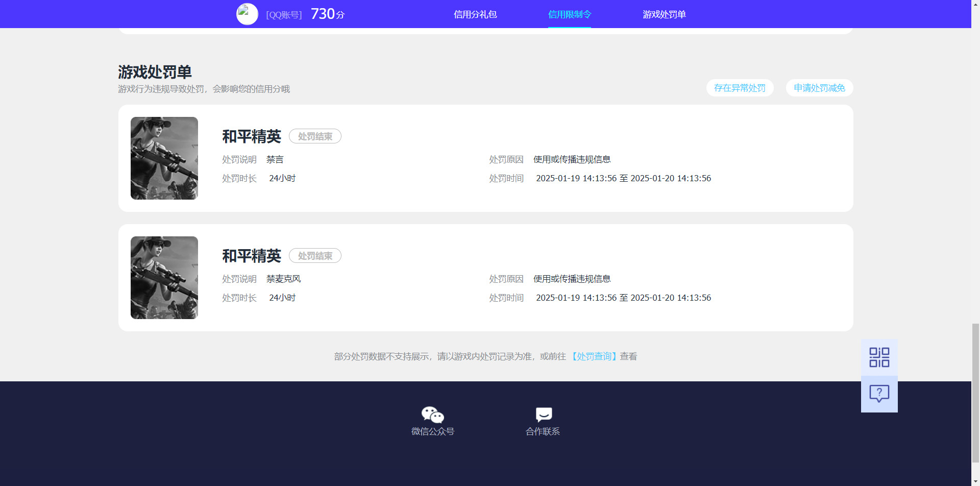Click the 微信公众号 footer label
The height and width of the screenshot is (486, 980).
[433, 431]
